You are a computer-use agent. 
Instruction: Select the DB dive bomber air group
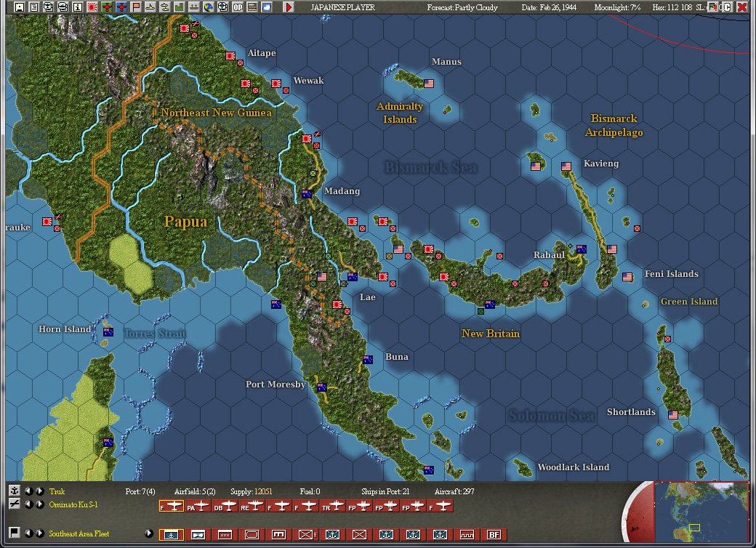coord(225,506)
